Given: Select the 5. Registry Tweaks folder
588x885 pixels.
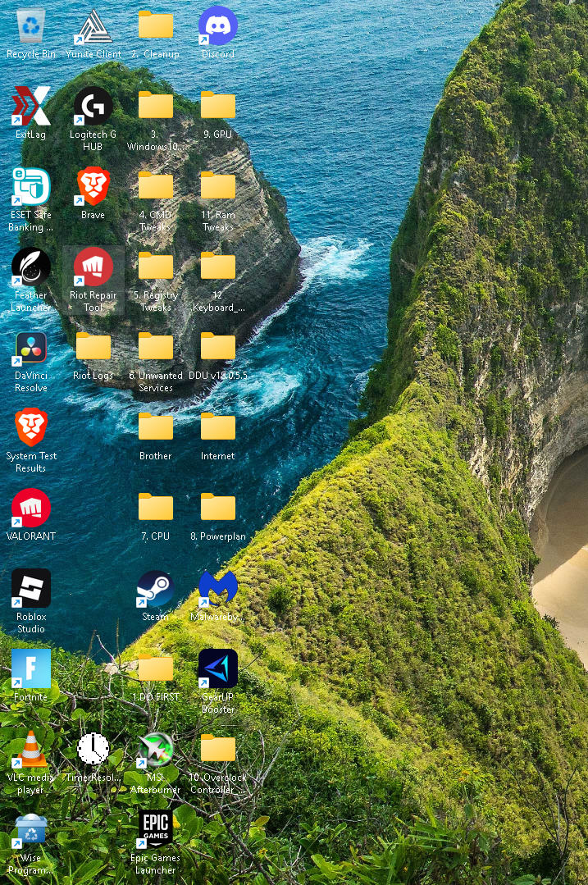Looking at the screenshot, I should click(x=156, y=267).
